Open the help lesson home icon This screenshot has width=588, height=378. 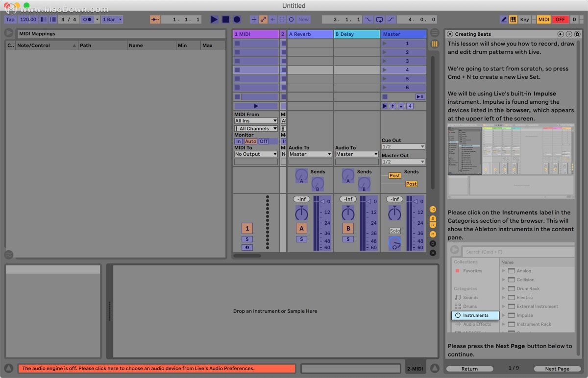click(x=577, y=34)
